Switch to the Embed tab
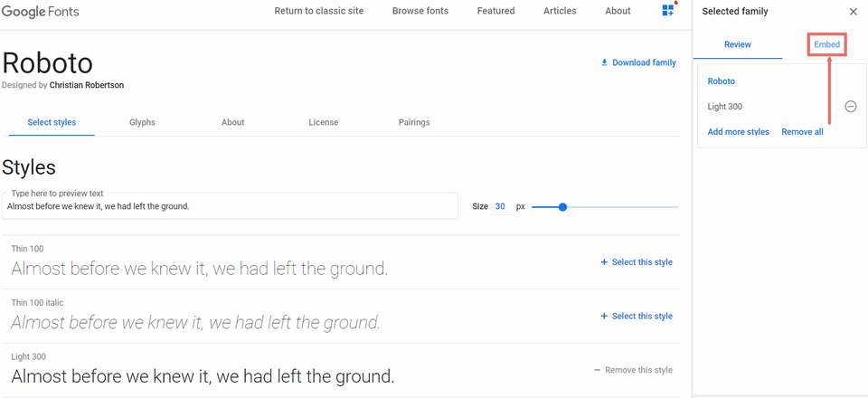 [x=826, y=44]
